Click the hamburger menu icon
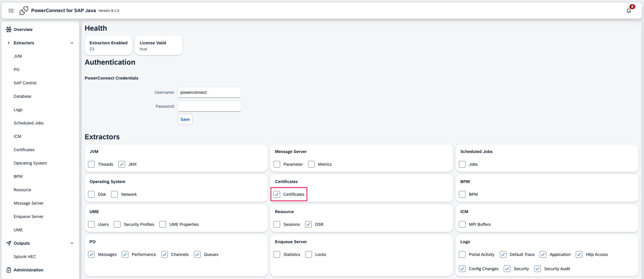Screen dimensions: 644x279 click(11, 11)
